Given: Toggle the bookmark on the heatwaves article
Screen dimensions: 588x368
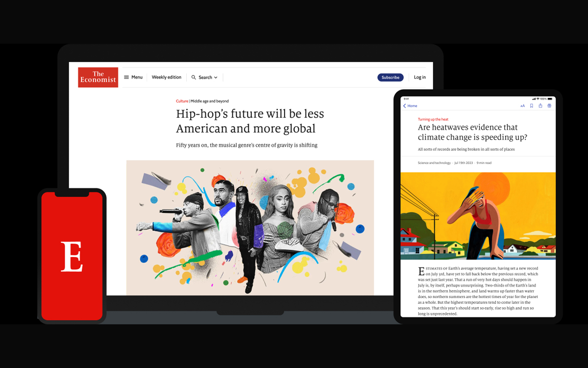Looking at the screenshot, I should 532,105.
